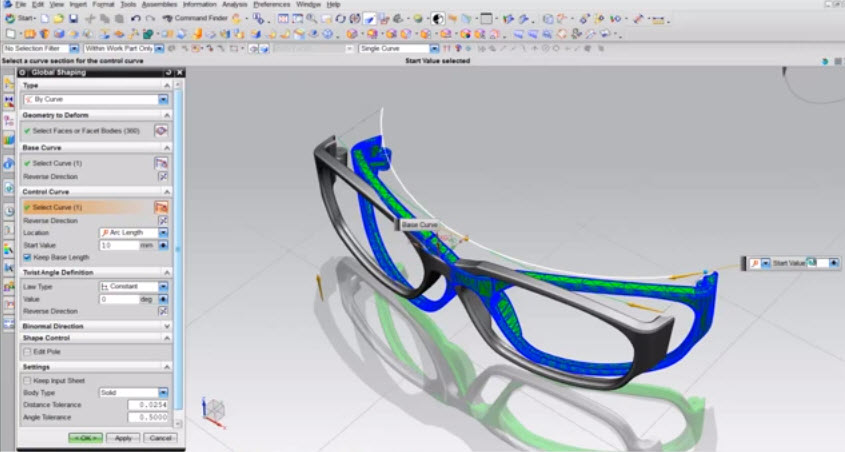Click Reverse Direction icon under Twist Angle
845x452 pixels.
point(163,311)
